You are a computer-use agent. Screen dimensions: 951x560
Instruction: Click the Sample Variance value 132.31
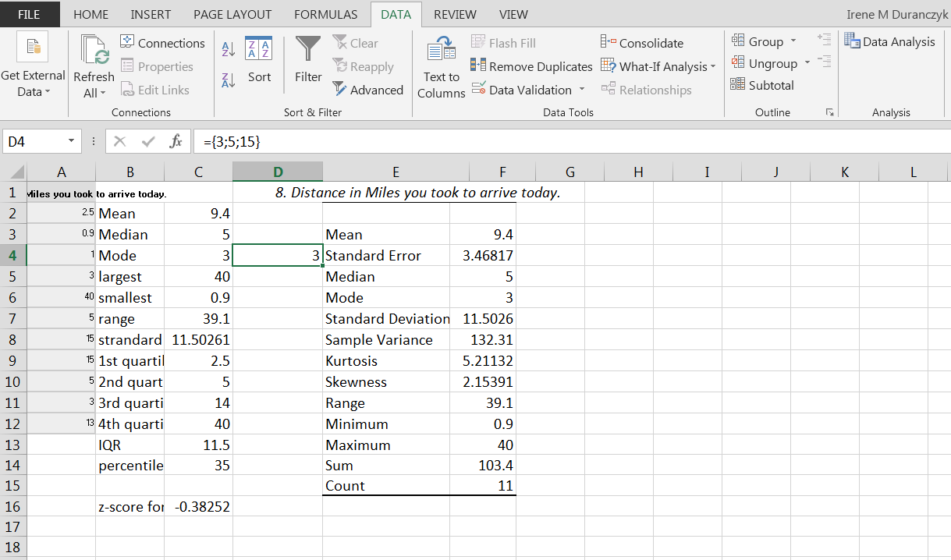[x=483, y=340]
